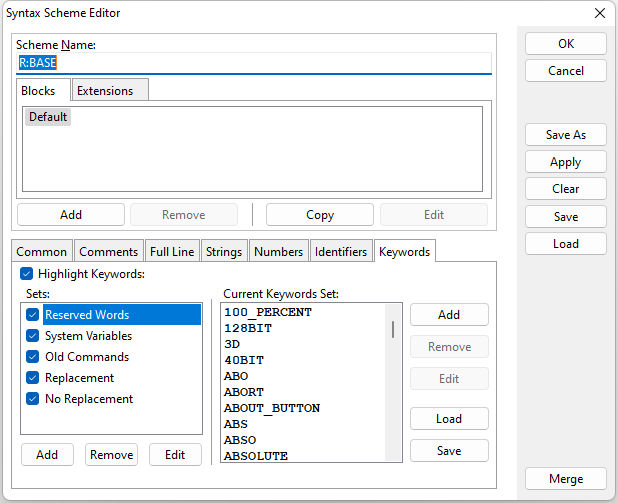618x503 pixels.
Task: Click the OK button
Action: tap(566, 43)
